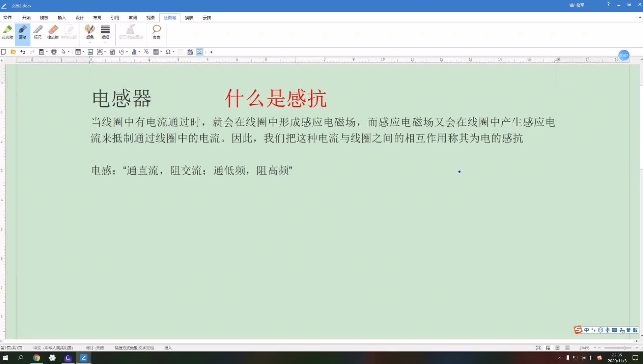The image size is (643, 364).
Task: Expand the save options arrow
Action: coord(47,52)
